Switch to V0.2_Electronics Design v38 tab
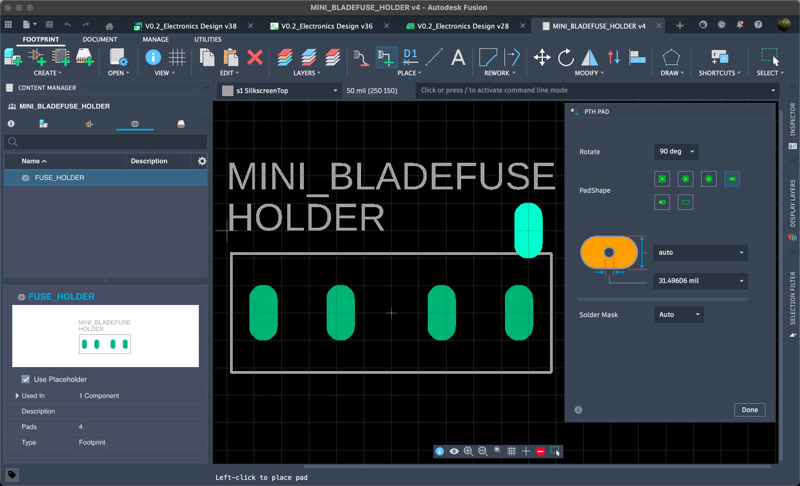 (190, 26)
